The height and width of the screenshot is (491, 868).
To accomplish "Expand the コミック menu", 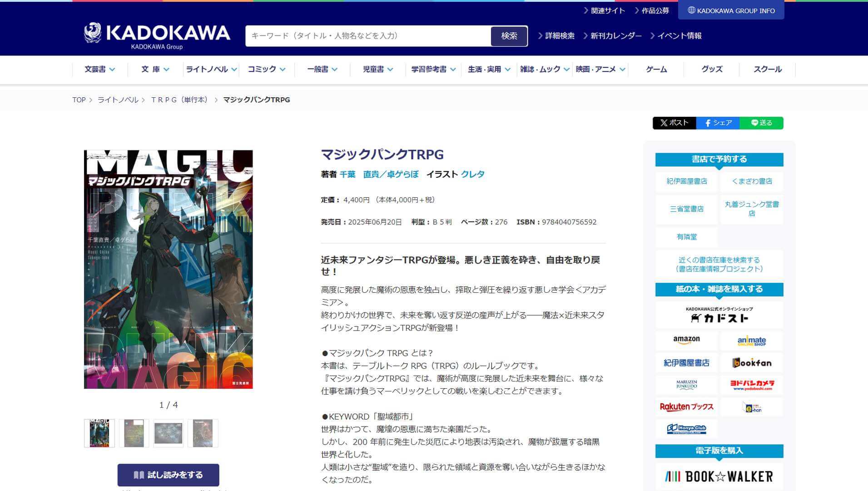I will pyautogui.click(x=267, y=69).
